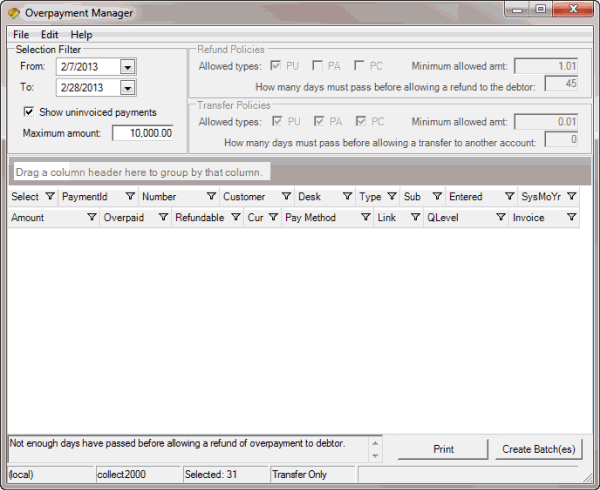Open the From date dropdown
This screenshot has width=600, height=490.
pyautogui.click(x=127, y=67)
